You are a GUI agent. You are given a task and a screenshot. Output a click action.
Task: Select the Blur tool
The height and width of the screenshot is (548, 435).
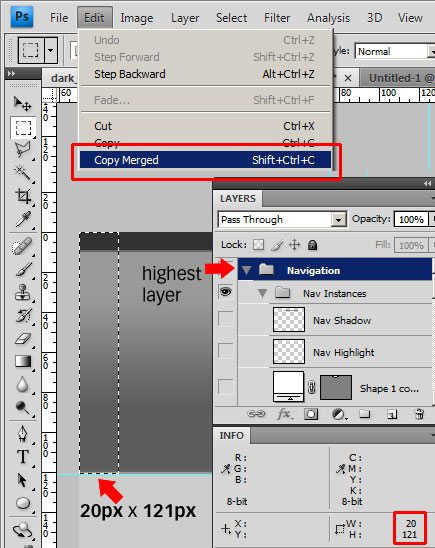[23, 384]
